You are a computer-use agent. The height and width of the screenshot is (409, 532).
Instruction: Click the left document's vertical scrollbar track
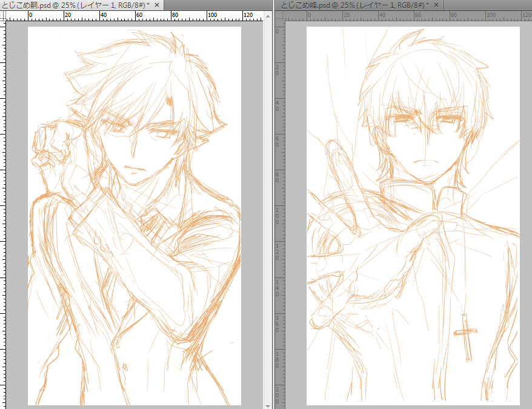coord(267,212)
